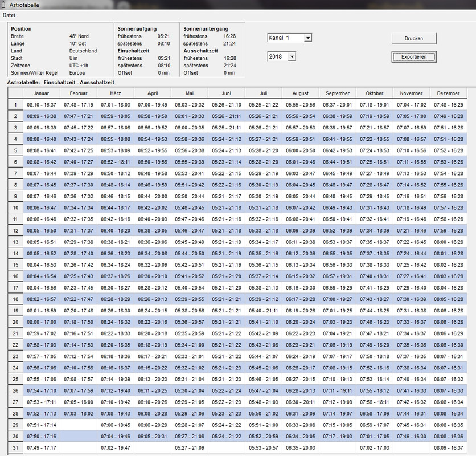Click the Exportieren button

click(x=414, y=57)
